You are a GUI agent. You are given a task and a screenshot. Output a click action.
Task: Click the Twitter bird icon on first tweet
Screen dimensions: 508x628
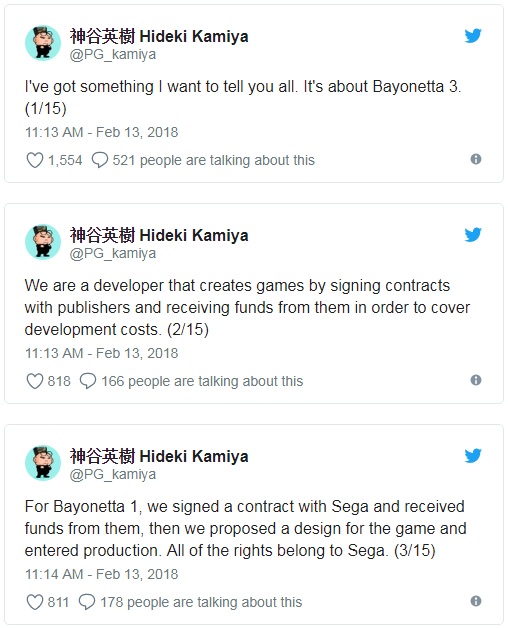click(x=473, y=36)
